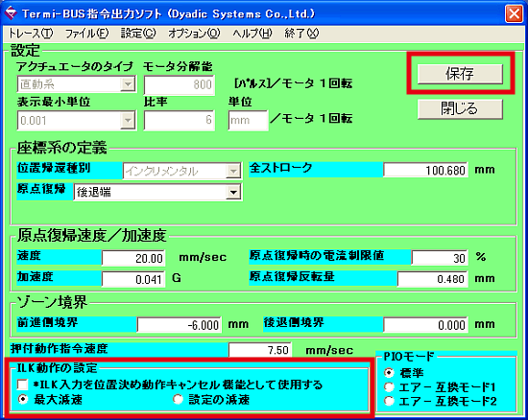This screenshot has width=528, height=420.
Task: Open the オプション(O) menu
Action: coord(194,34)
